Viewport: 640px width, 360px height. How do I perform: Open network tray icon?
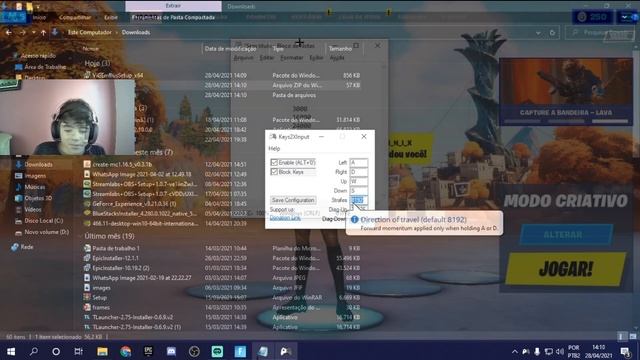tap(549, 351)
